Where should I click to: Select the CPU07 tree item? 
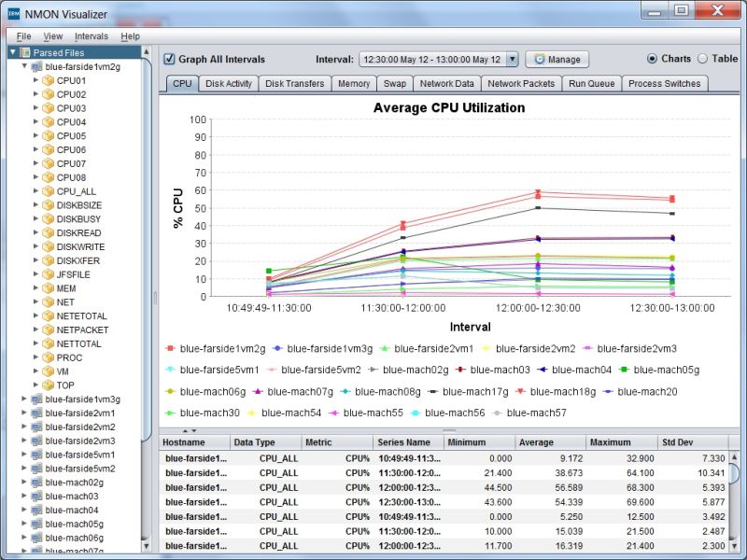[72, 163]
